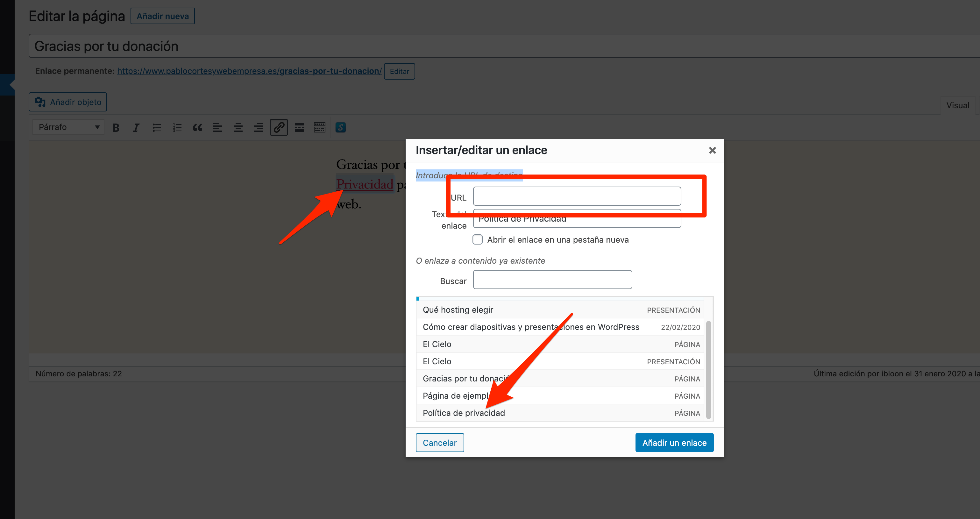This screenshot has width=980, height=519.
Task: Insert a bulleted list
Action: [157, 127]
